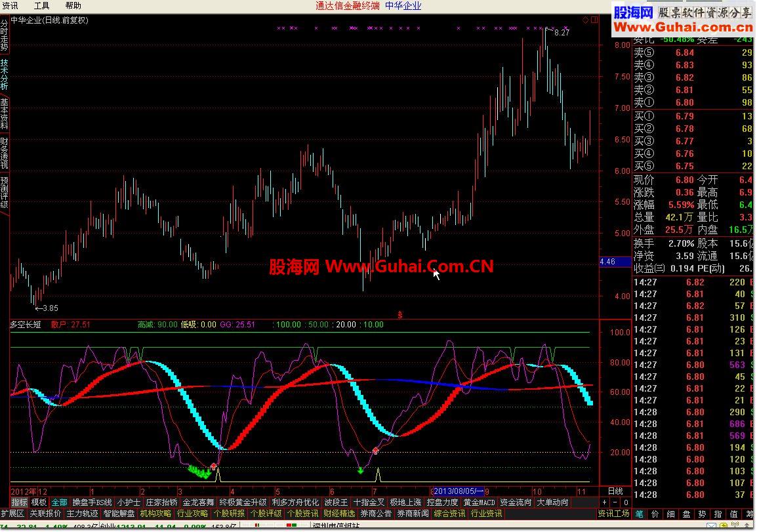The height and width of the screenshot is (532, 757).
Task: Click the 中华企业 title link
Action: point(403,6)
